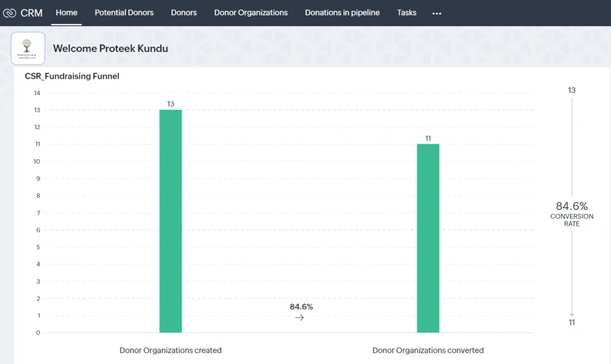Click the CRM infinity logo icon
Screen dimensions: 611x364
coord(9,13)
